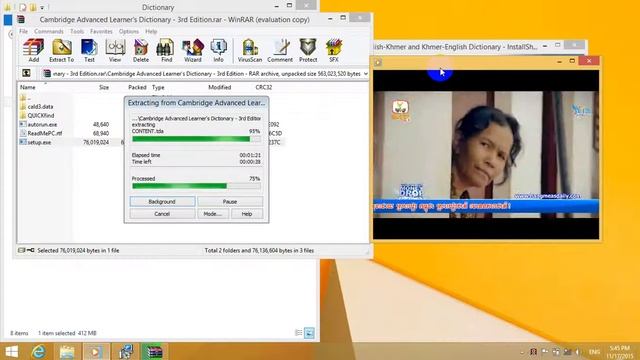
Task: Open the Windows Start button
Action: [x=11, y=351]
